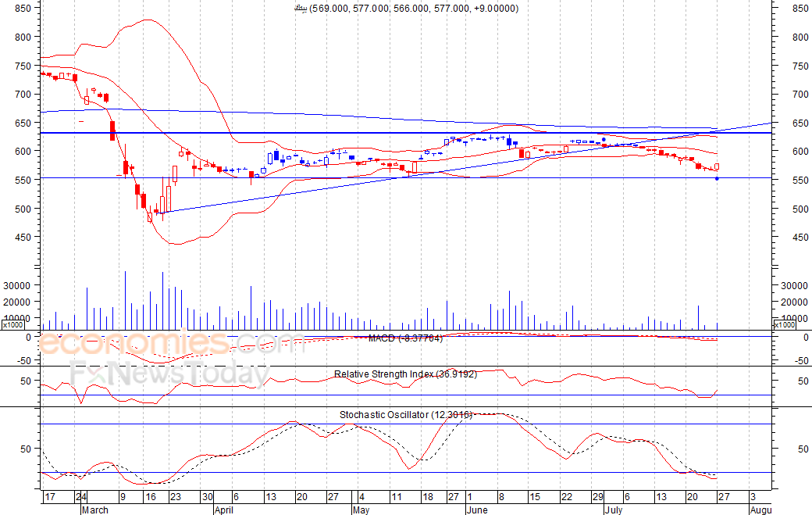Click the Stochastic Oscillator title text

click(405, 414)
